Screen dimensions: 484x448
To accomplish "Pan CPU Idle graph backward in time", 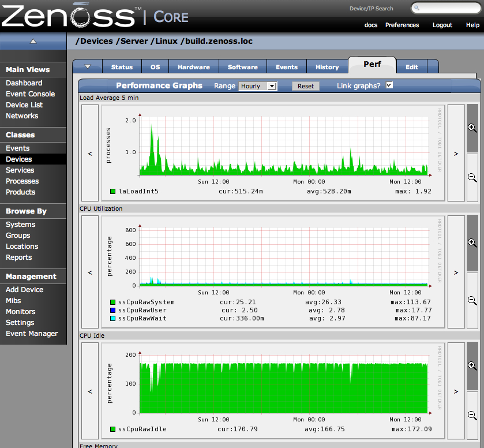I will click(90, 391).
